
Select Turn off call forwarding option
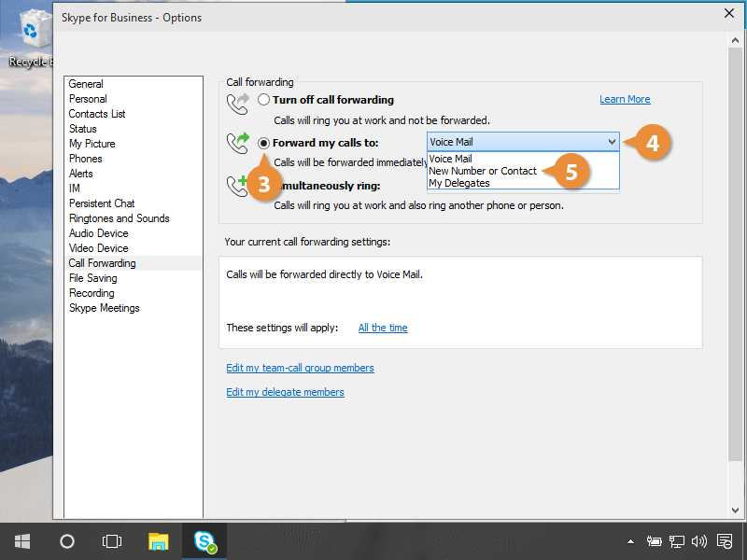[x=264, y=100]
